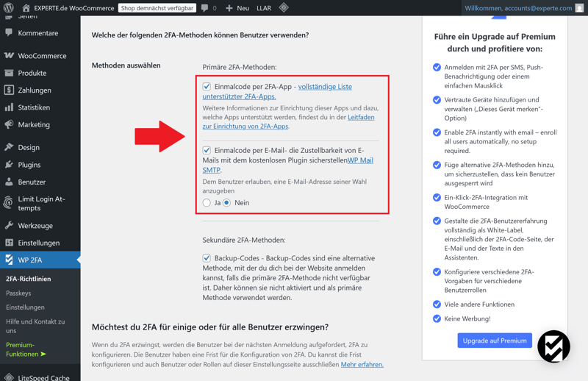Open Hilfe und Kontakt zu uns
Screen dimensions: 588x381
35,326
